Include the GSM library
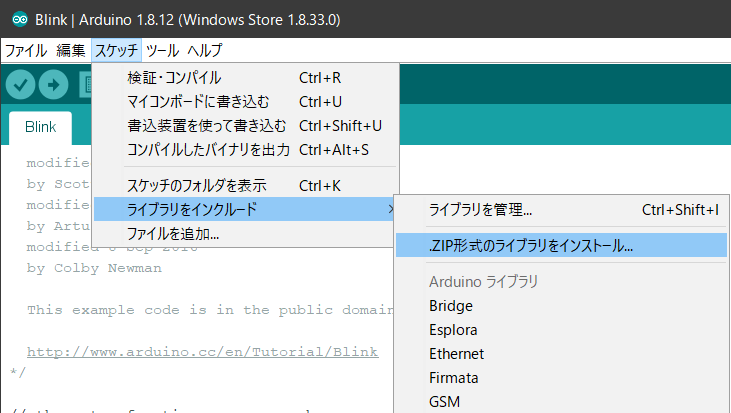The image size is (731, 413). pyautogui.click(x=561, y=402)
